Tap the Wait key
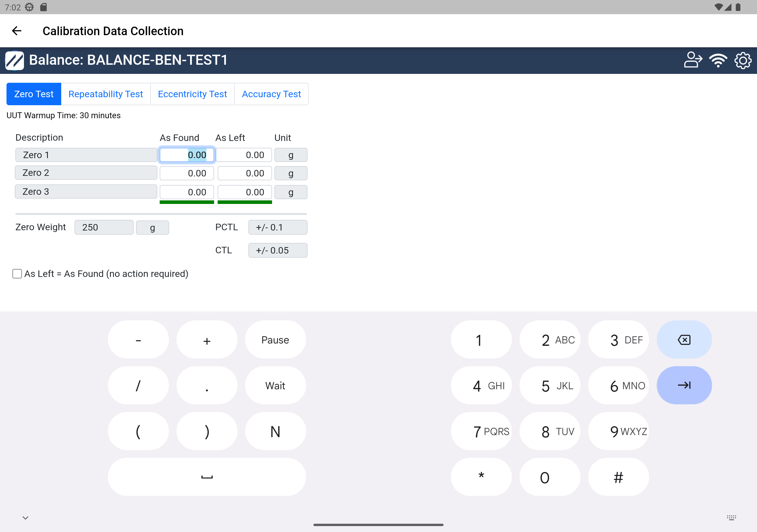 tap(275, 385)
